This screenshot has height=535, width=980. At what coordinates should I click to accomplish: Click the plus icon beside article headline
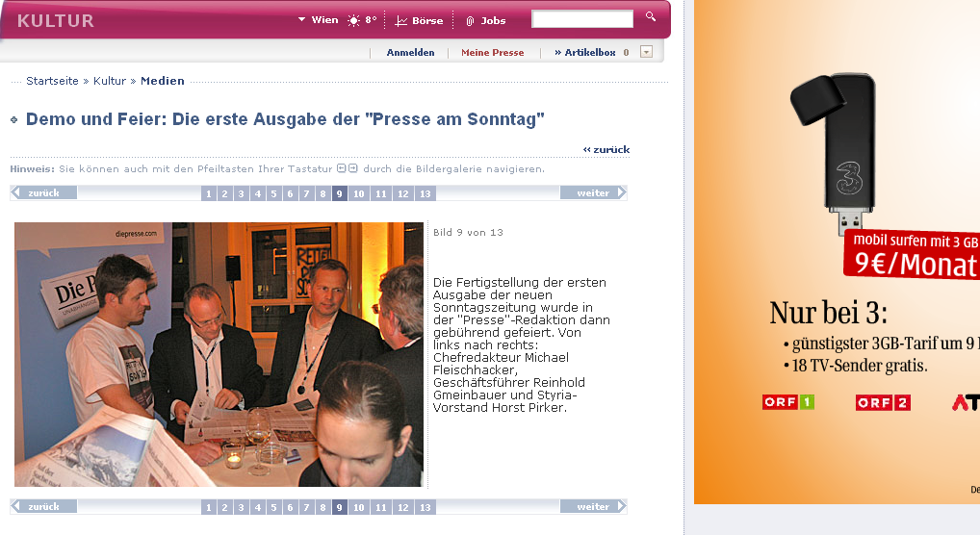(14, 120)
